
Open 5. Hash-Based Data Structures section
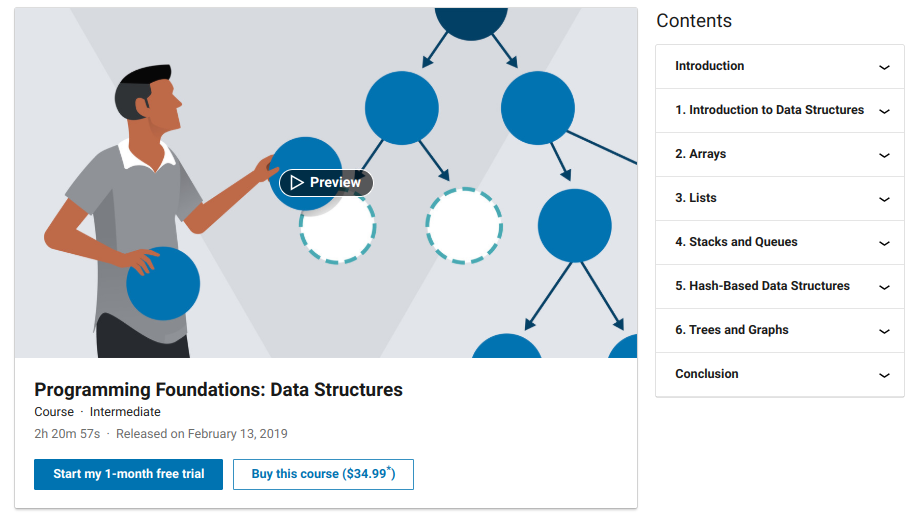[762, 286]
